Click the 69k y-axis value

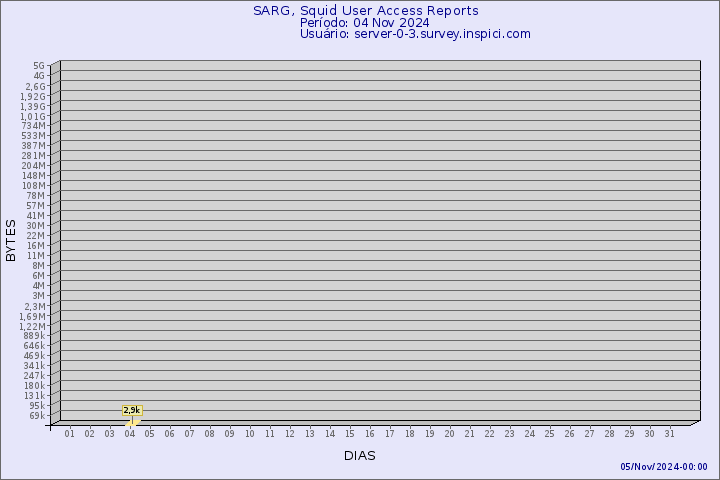pos(37,416)
